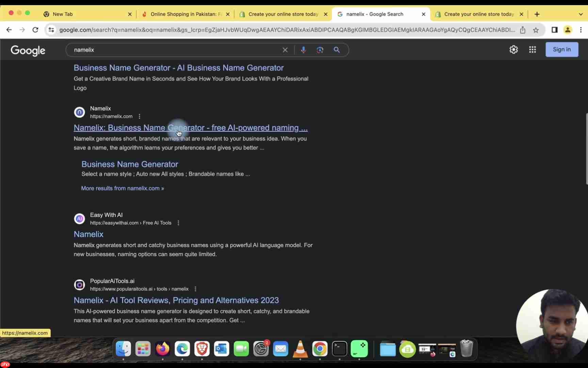This screenshot has width=588, height=368.
Task: Open the Chrome profile avatar
Action: pos(568,30)
